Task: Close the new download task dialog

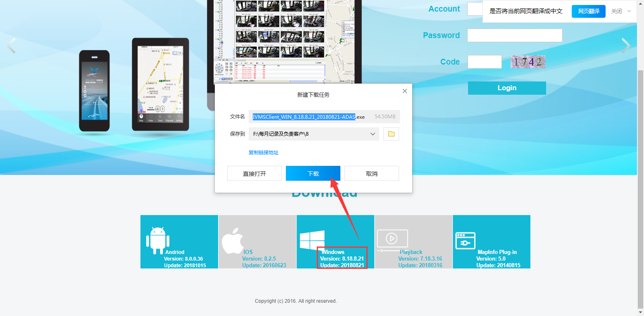Action: point(405,91)
